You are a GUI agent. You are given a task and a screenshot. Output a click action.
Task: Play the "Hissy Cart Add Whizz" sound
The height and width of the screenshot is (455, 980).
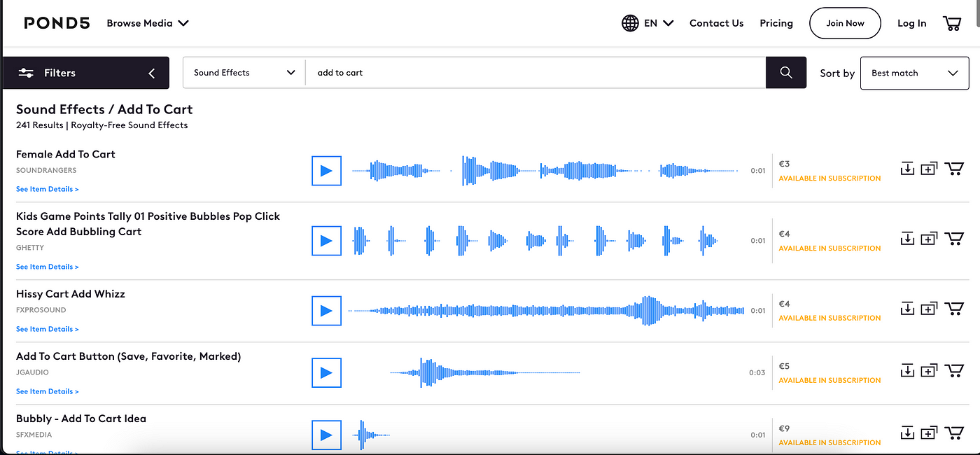tap(326, 310)
